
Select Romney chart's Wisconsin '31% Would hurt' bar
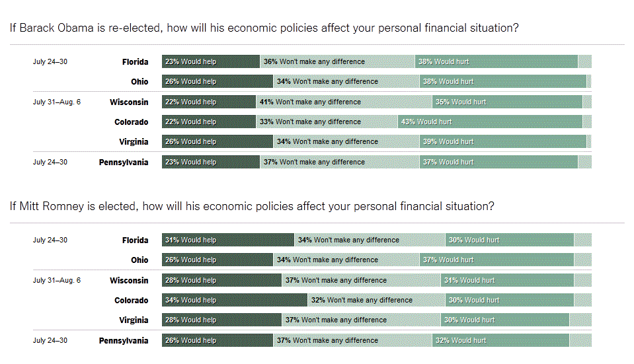(507, 281)
